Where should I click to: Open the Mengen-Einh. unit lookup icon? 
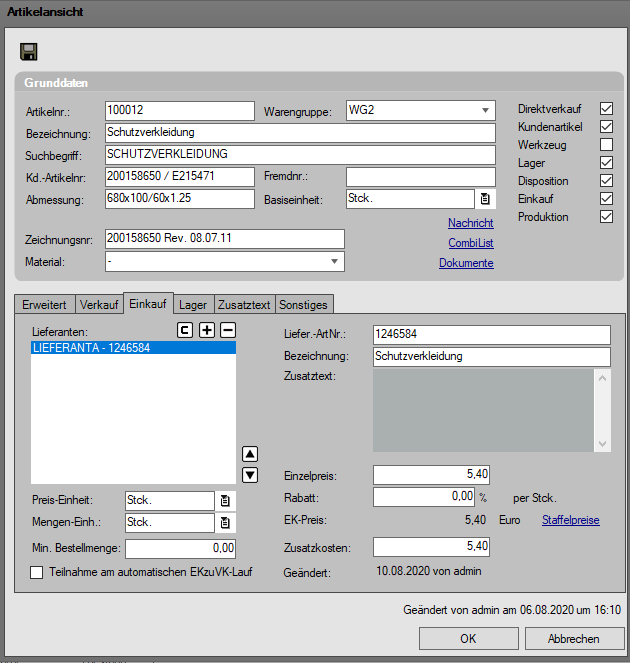pyautogui.click(x=225, y=523)
